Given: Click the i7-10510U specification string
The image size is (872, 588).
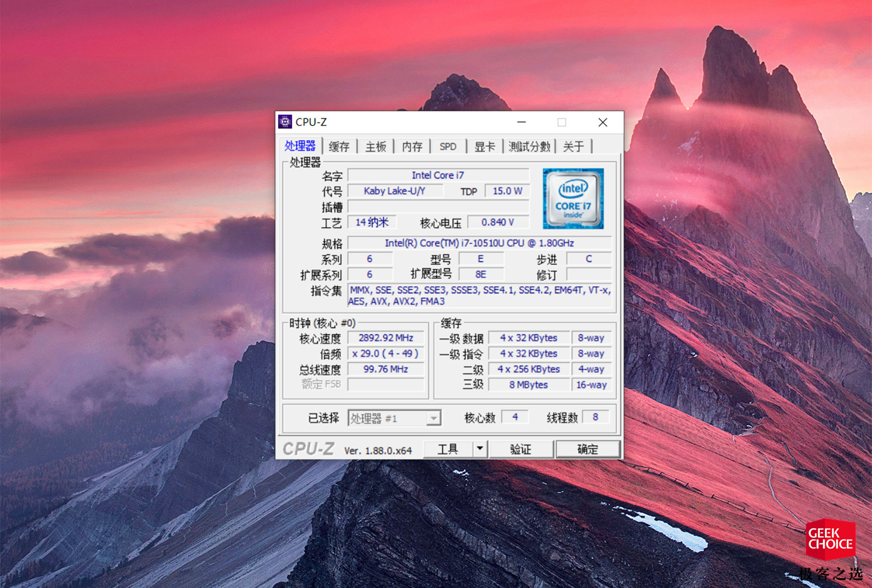Looking at the screenshot, I should pos(479,243).
